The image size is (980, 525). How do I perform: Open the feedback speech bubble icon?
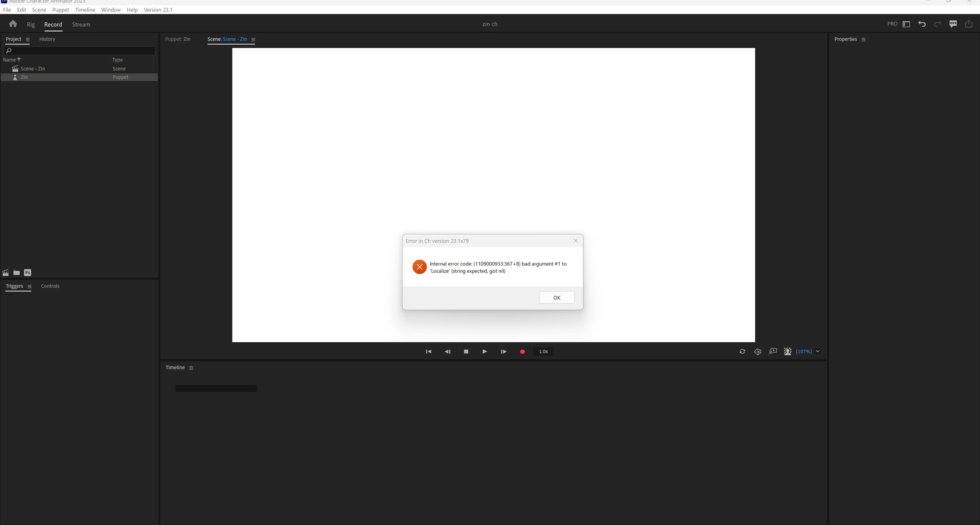pyautogui.click(x=953, y=24)
